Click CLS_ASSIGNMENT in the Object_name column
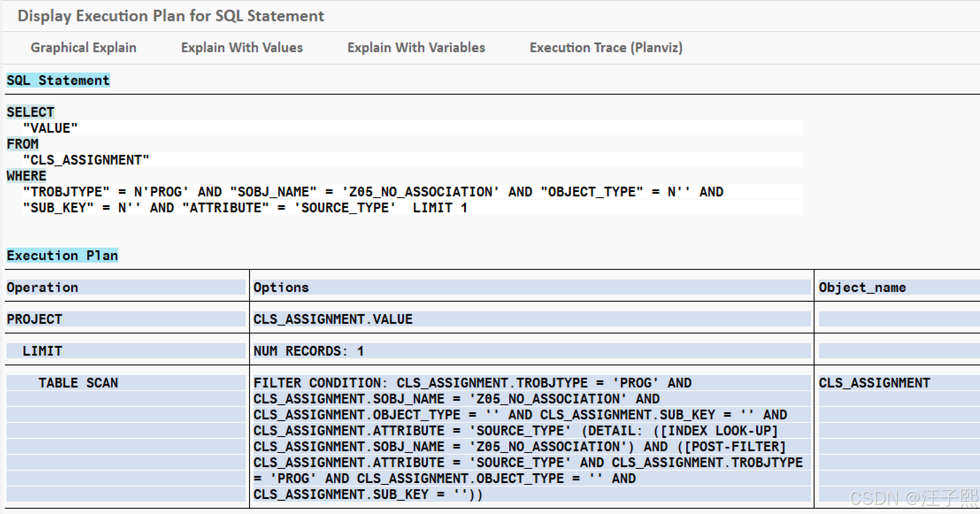Image resolution: width=980 pixels, height=514 pixels. click(x=874, y=383)
